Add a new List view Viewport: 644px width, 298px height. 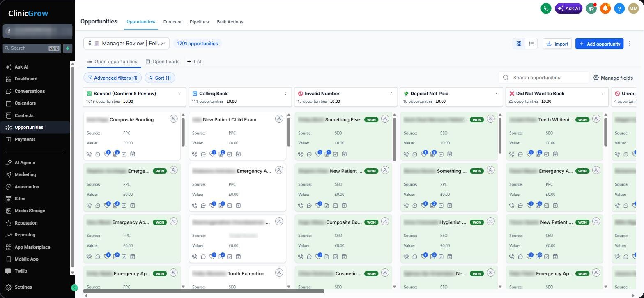(194, 62)
